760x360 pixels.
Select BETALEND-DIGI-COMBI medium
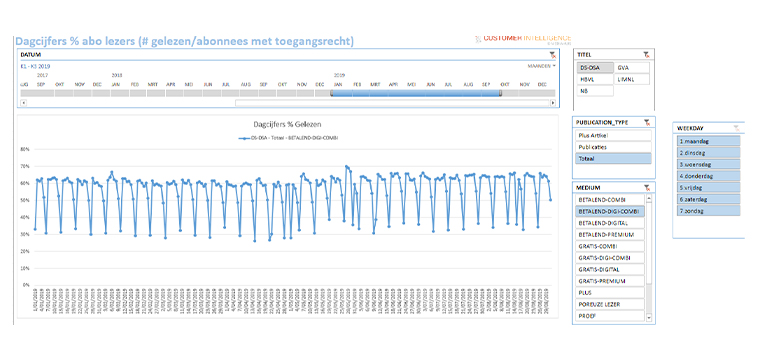click(610, 211)
